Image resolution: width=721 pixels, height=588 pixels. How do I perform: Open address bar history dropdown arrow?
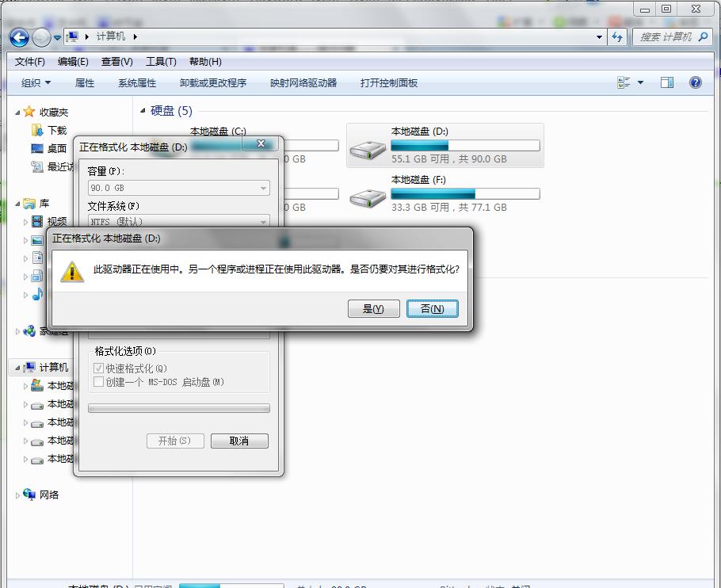pos(599,36)
